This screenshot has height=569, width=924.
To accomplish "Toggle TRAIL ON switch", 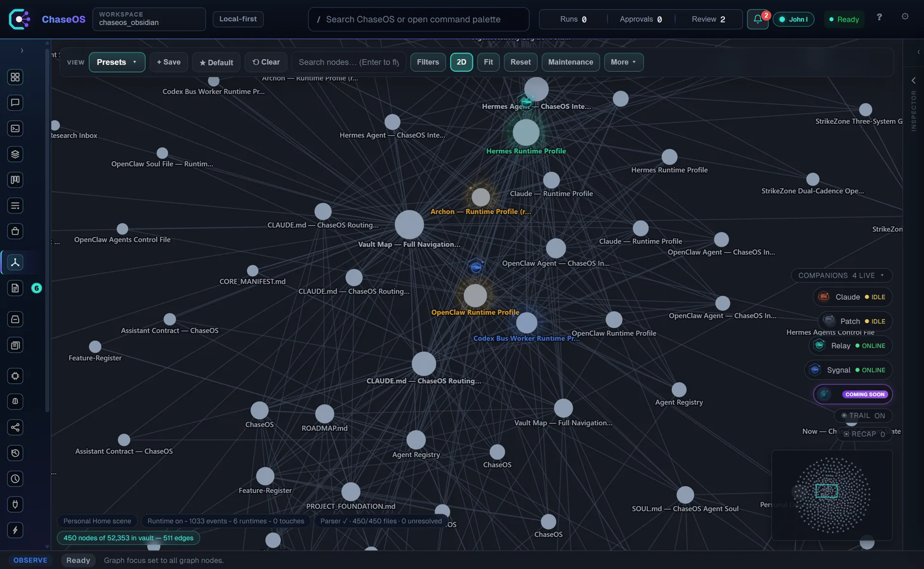I will [x=863, y=415].
